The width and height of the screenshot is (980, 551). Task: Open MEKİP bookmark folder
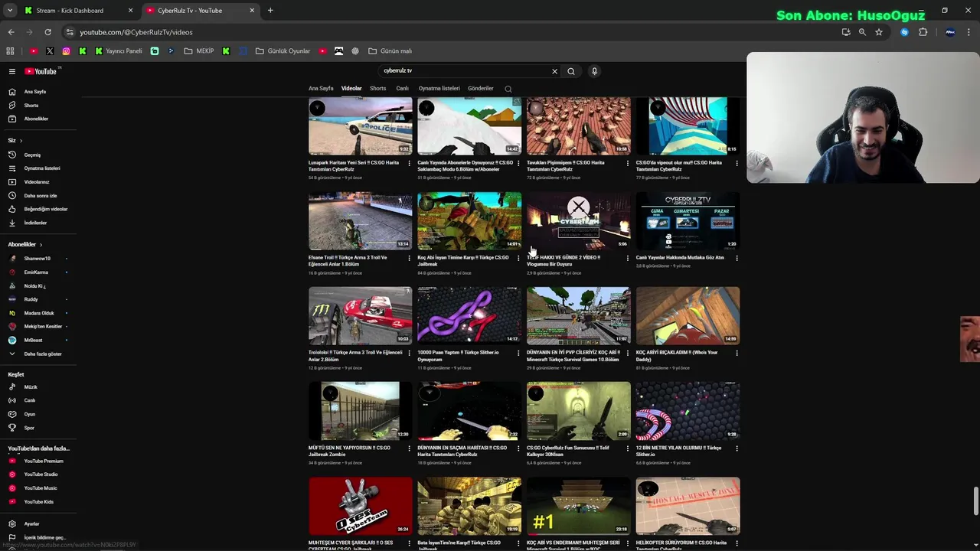(x=199, y=51)
